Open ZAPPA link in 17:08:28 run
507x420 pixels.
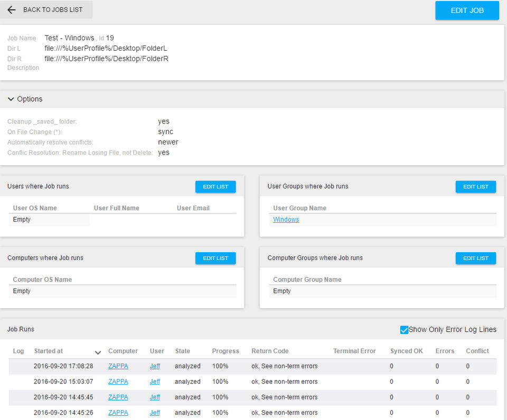click(118, 366)
